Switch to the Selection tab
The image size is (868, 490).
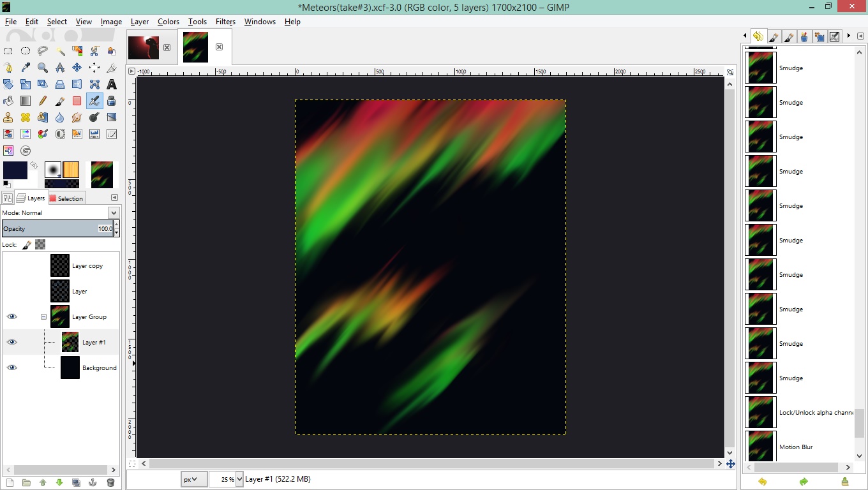coord(66,198)
